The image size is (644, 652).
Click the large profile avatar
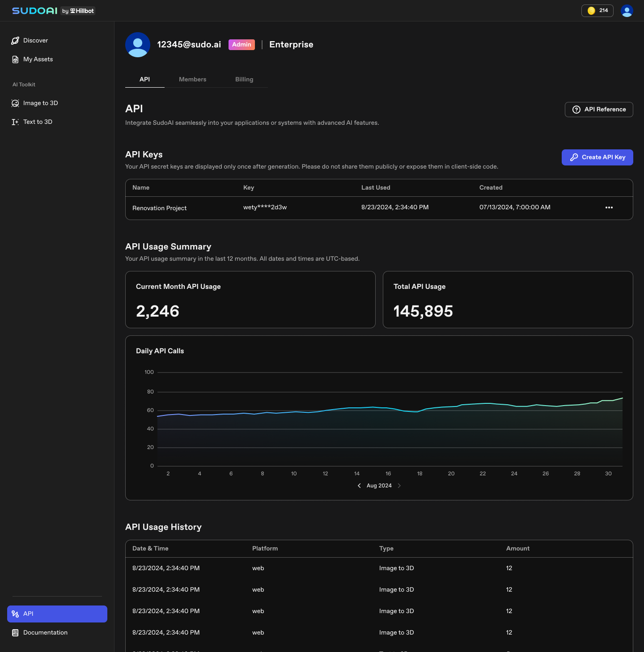[138, 45]
